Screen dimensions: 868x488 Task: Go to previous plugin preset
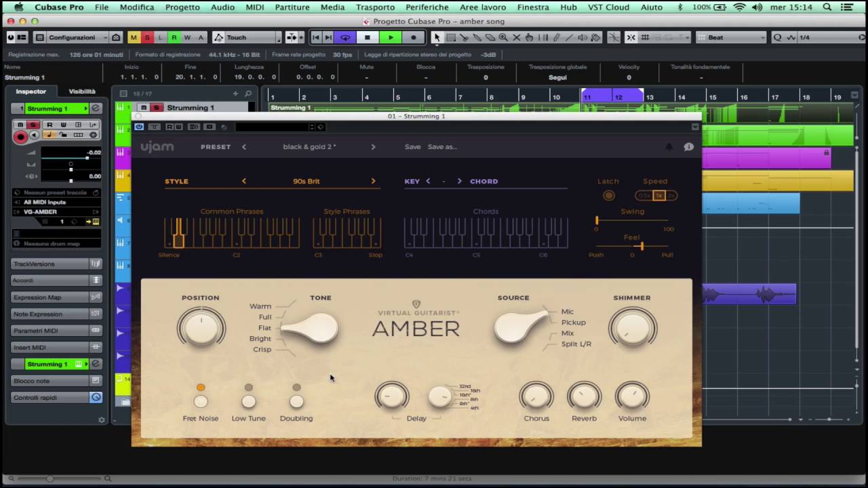coord(244,146)
